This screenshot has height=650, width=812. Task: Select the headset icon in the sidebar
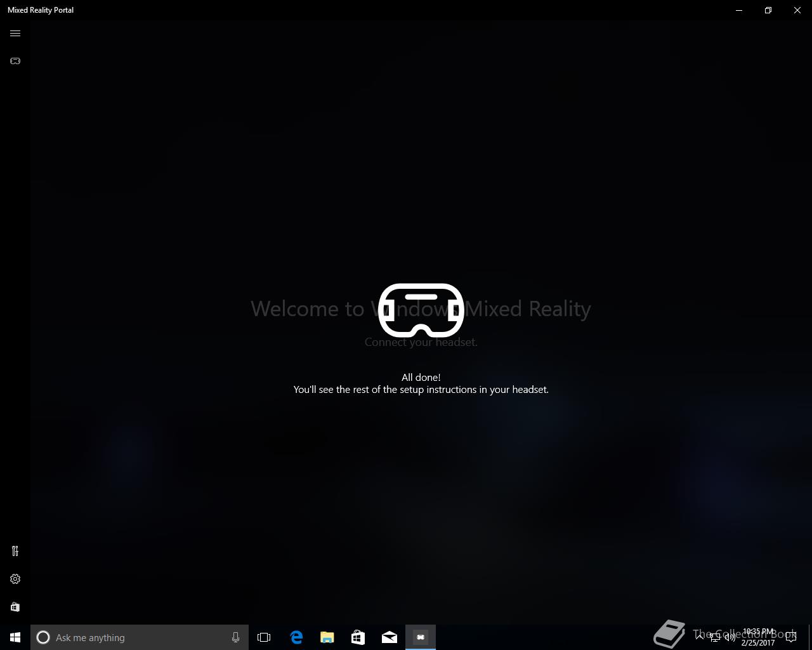(15, 61)
